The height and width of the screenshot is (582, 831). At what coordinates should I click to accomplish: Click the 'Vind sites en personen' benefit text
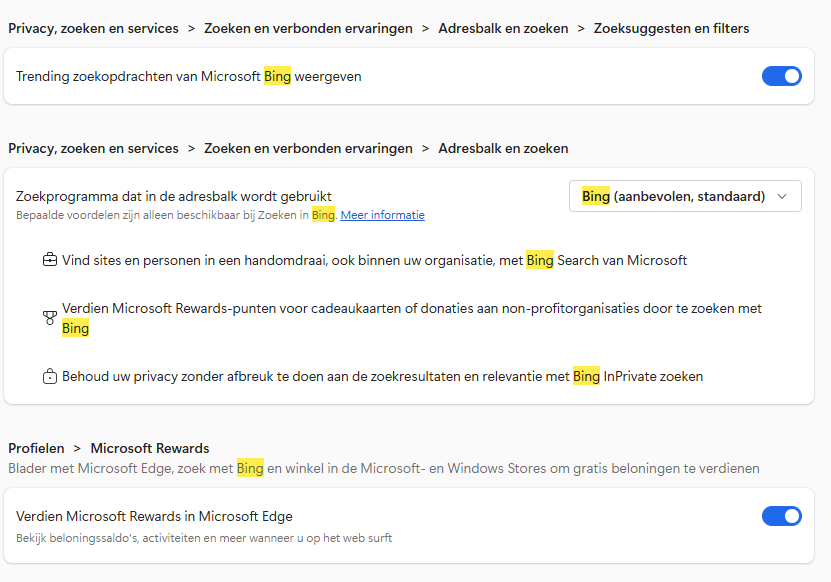[x=375, y=260]
